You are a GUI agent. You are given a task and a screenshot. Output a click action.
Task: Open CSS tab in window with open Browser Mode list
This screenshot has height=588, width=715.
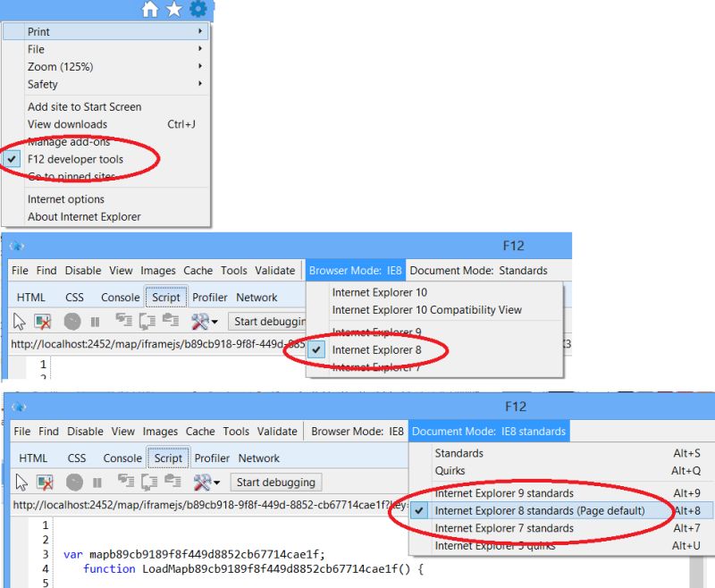tap(74, 298)
